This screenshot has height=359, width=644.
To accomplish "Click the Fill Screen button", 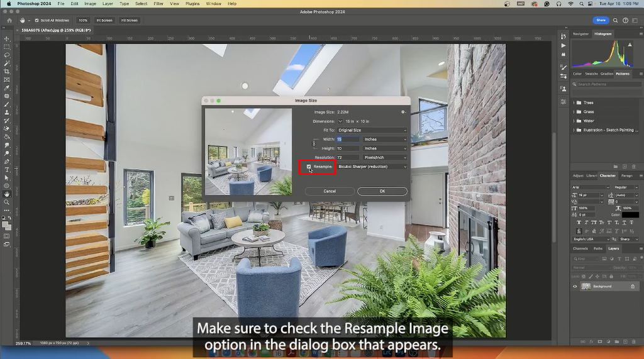I will [130, 20].
